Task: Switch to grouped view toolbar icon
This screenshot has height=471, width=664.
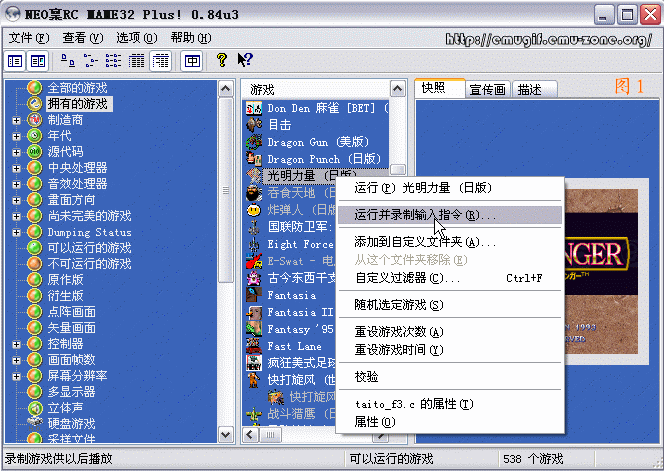Action: point(160,61)
